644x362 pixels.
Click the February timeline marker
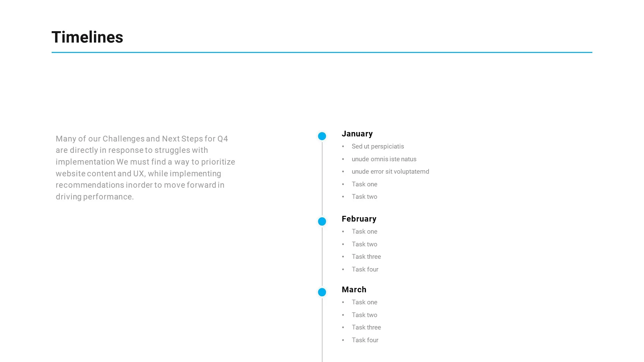coord(322,221)
